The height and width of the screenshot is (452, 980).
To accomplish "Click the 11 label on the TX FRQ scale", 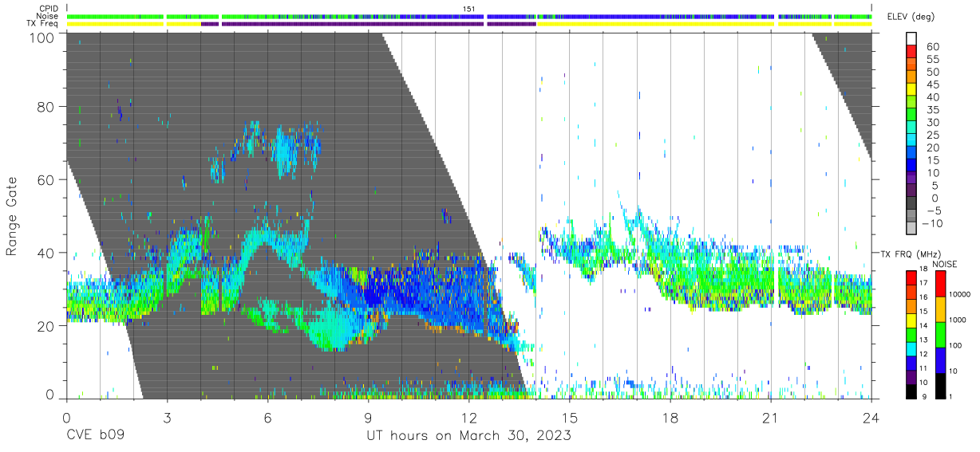I will 923,368.
